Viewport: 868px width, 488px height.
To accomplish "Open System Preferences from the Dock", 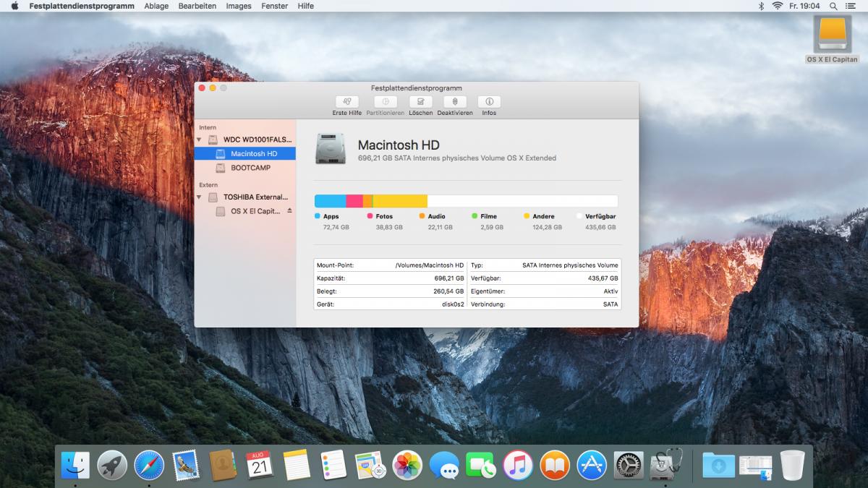I will click(629, 465).
